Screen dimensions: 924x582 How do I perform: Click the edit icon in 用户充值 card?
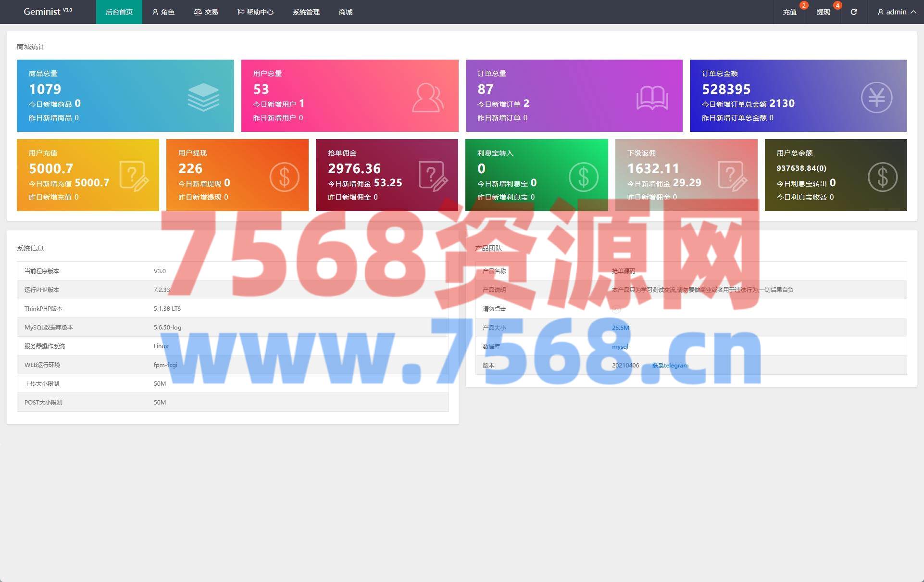coord(134,177)
